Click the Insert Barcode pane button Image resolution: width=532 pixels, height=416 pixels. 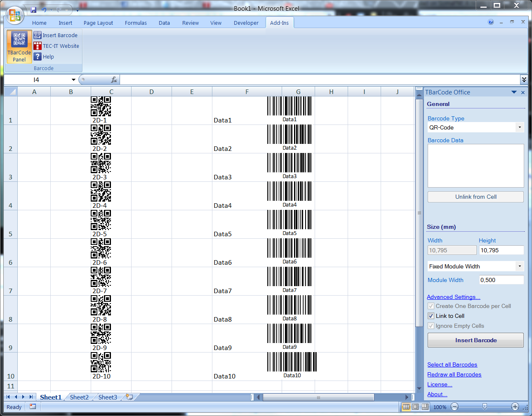tap(476, 340)
